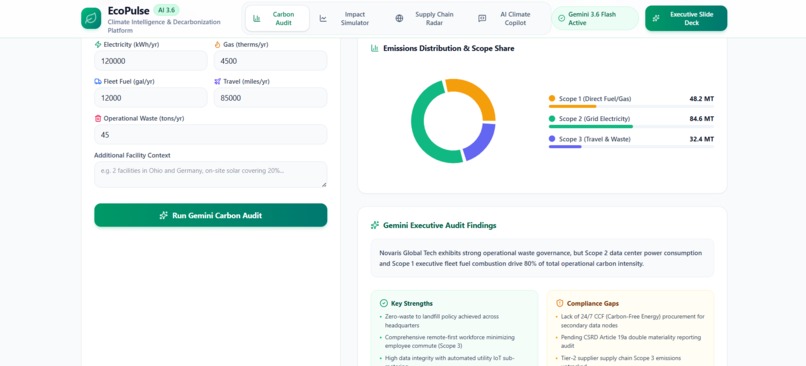The image size is (806, 366).
Task: Click the Operational Waste trash icon
Action: point(98,118)
